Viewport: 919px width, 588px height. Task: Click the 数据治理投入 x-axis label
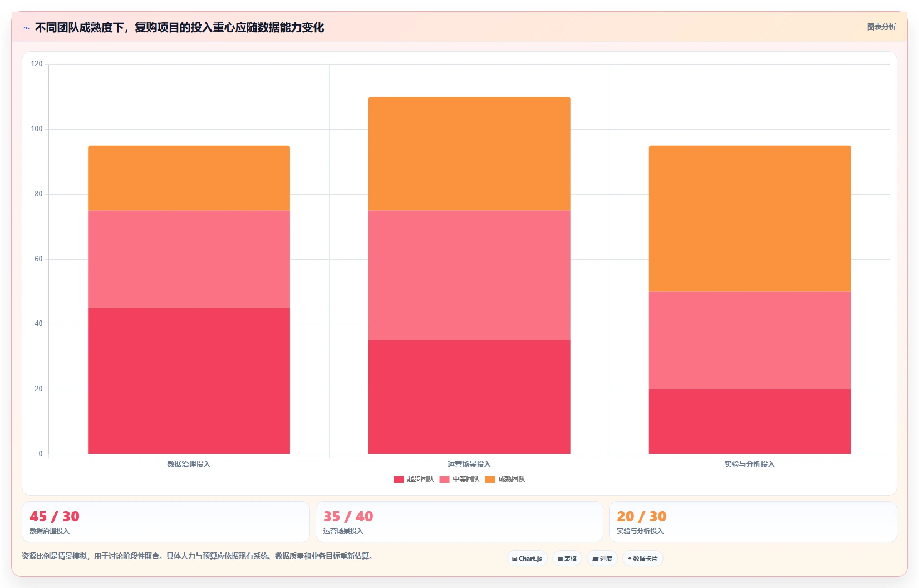coord(189,464)
